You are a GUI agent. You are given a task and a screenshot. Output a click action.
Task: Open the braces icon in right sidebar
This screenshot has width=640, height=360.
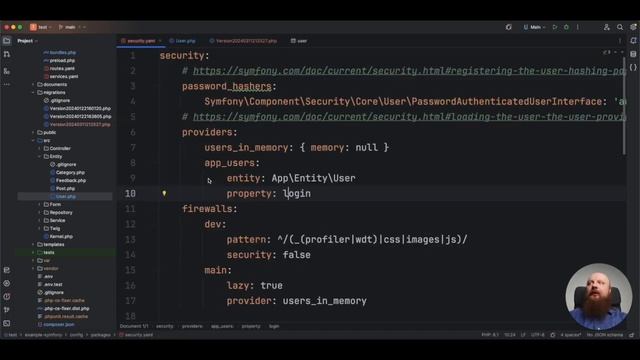pyautogui.click(x=633, y=68)
